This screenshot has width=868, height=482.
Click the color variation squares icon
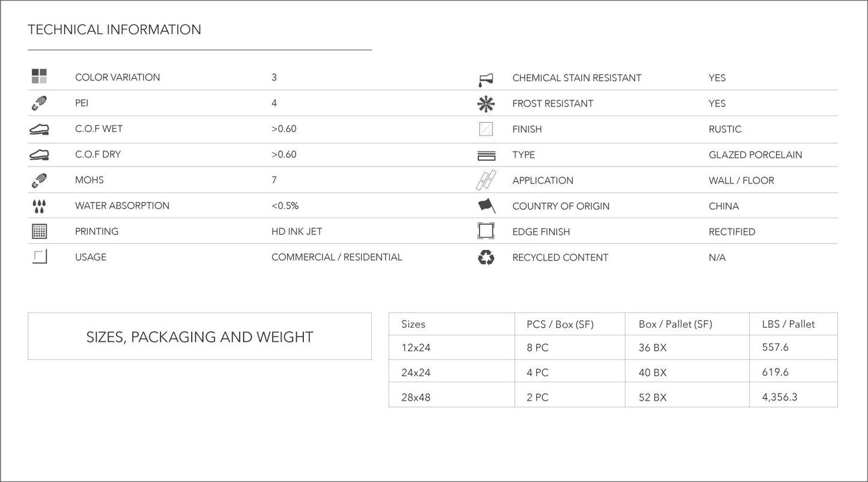(x=39, y=76)
